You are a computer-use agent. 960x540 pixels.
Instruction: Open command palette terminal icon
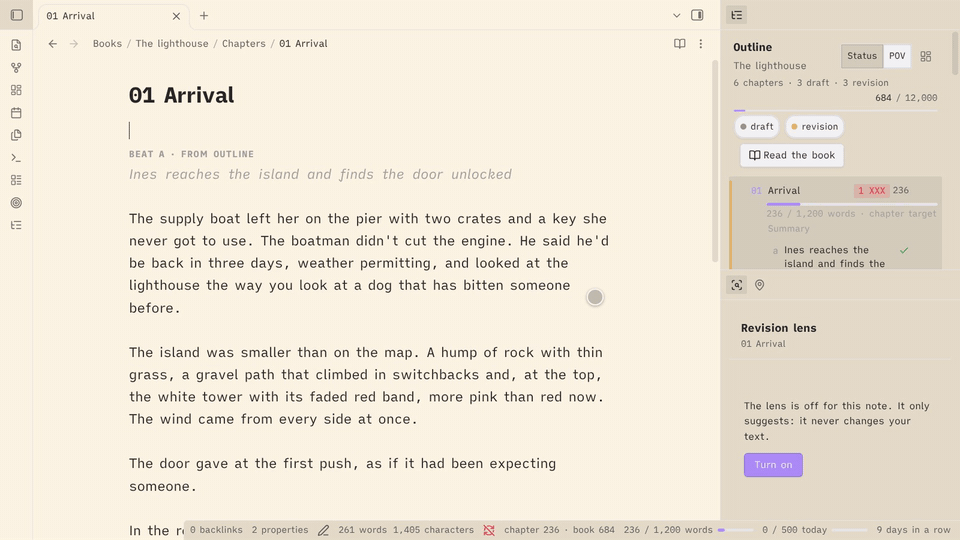[17, 157]
